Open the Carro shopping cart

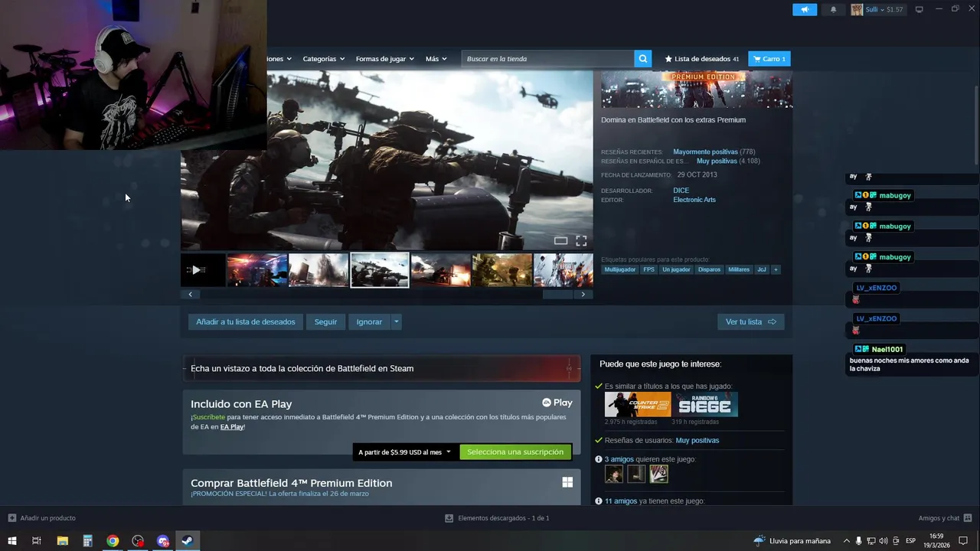coord(769,59)
